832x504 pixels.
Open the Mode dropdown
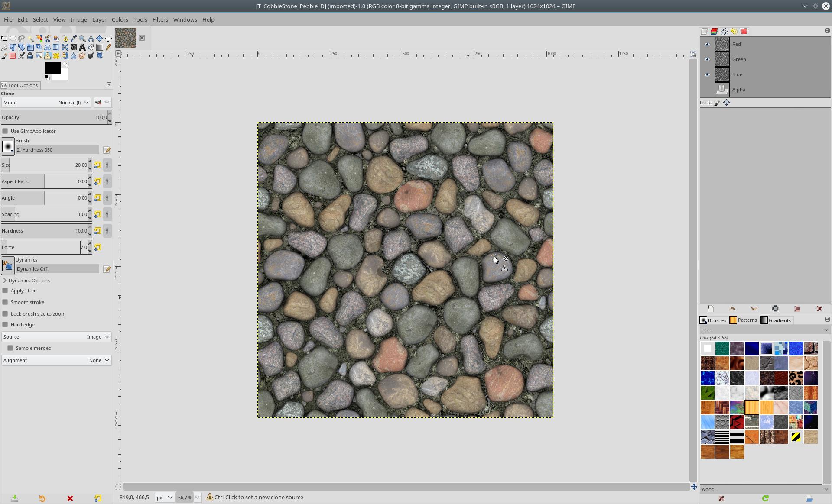click(x=46, y=103)
